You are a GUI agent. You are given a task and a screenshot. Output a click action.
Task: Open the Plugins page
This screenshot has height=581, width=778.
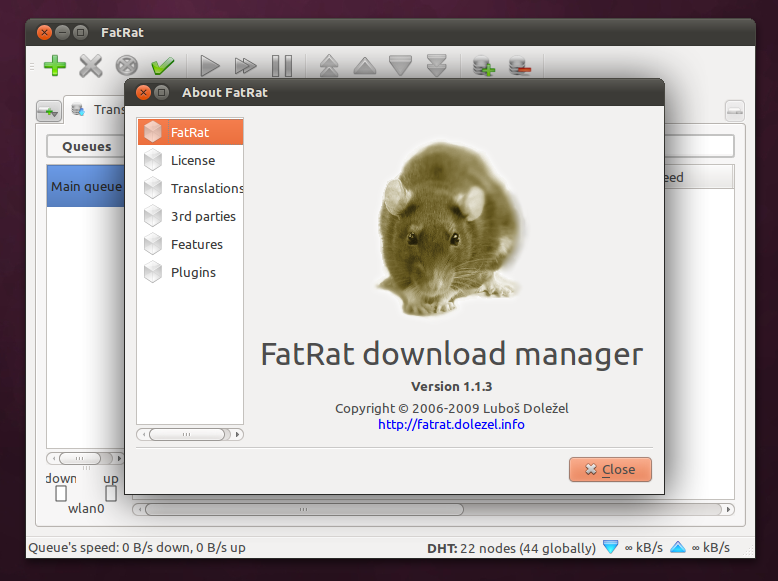click(x=190, y=272)
